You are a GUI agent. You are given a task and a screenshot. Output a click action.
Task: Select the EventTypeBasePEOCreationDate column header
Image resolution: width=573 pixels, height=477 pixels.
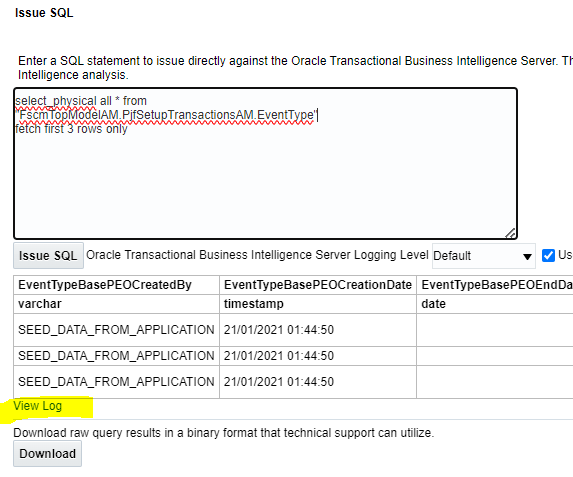click(318, 285)
